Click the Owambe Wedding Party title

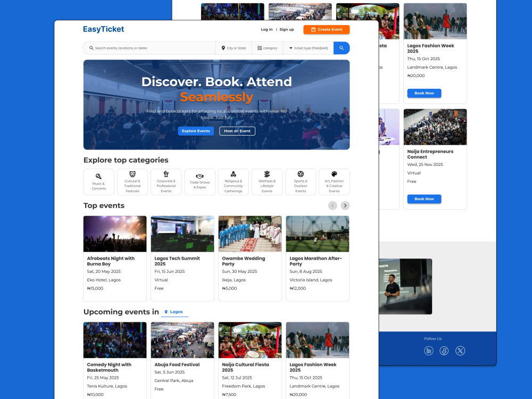click(244, 261)
